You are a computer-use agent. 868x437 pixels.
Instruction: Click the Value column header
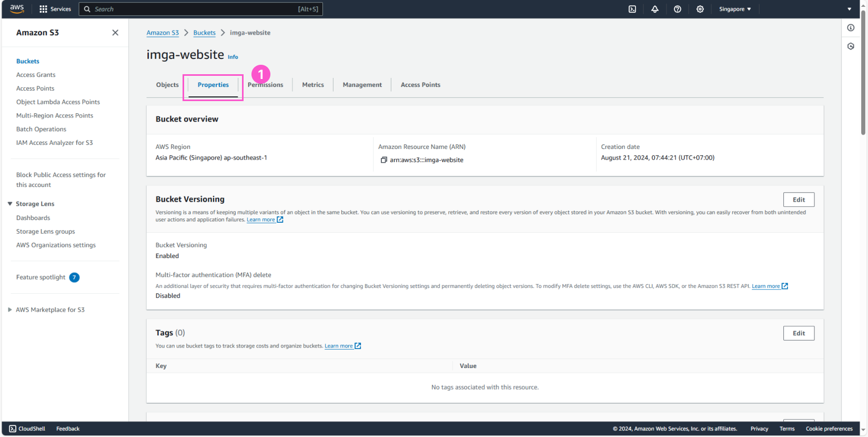(468, 366)
